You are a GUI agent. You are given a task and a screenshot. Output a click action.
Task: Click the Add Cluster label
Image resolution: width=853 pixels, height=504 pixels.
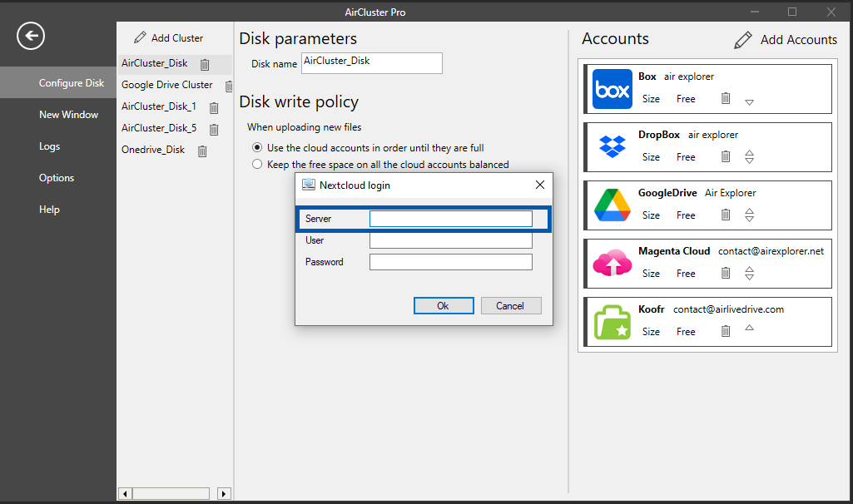pyautogui.click(x=177, y=38)
